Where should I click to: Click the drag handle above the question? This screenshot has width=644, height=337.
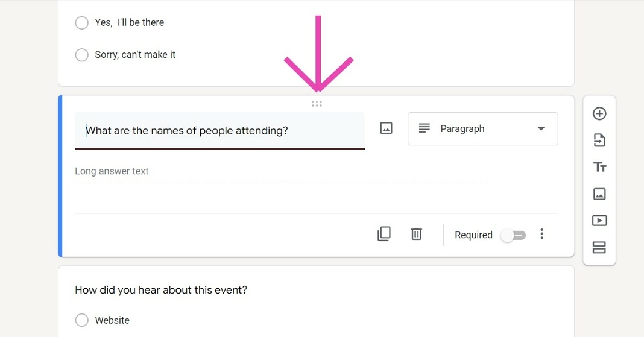[x=317, y=104]
